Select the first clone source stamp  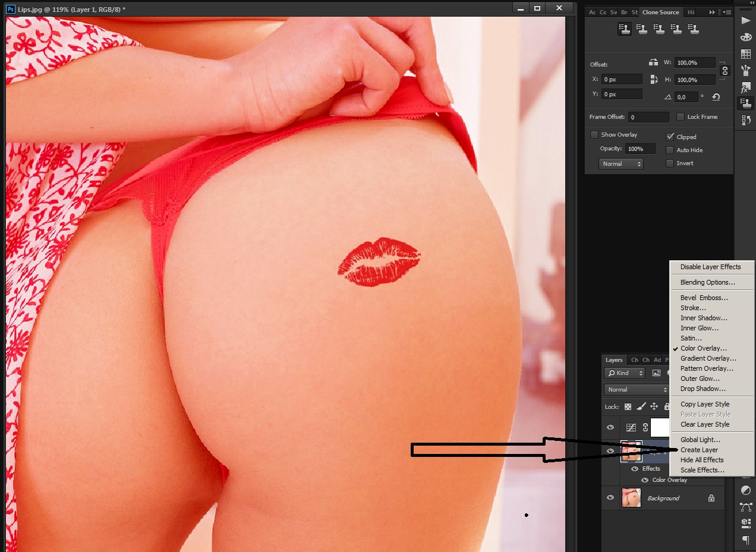click(x=625, y=29)
